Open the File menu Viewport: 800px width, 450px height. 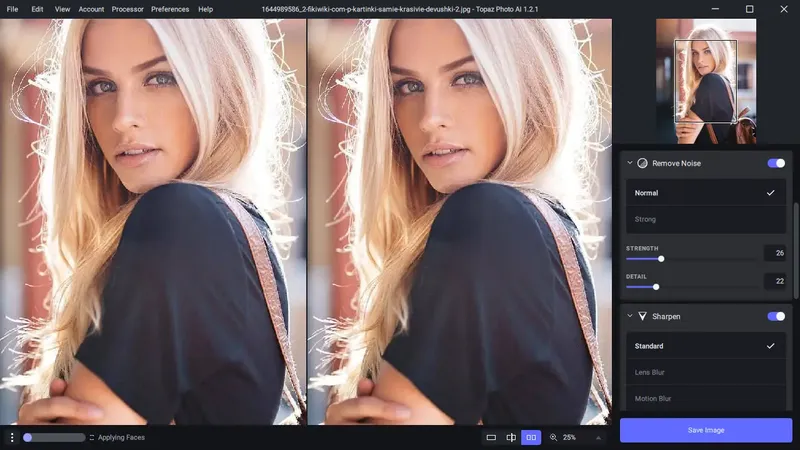pos(12,9)
